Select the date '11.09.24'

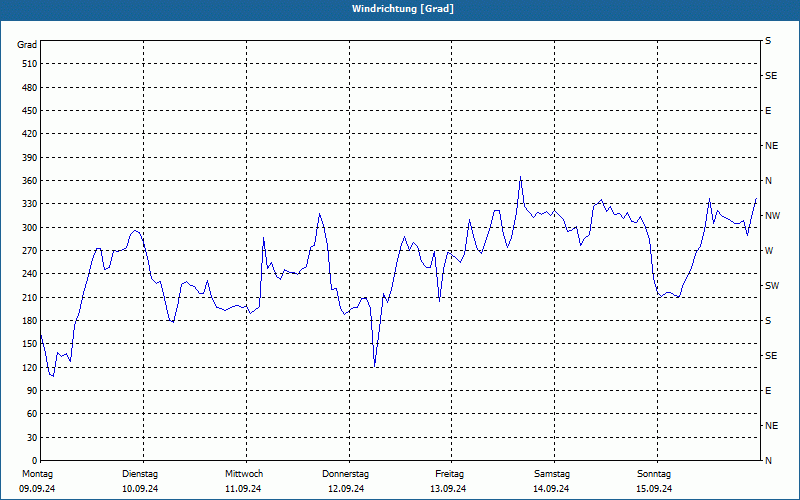point(243,489)
